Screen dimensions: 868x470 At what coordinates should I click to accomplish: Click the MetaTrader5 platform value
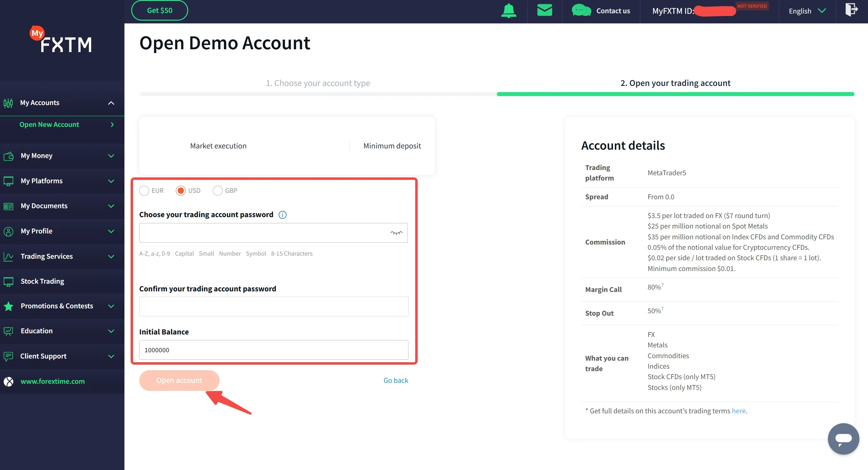coord(667,173)
